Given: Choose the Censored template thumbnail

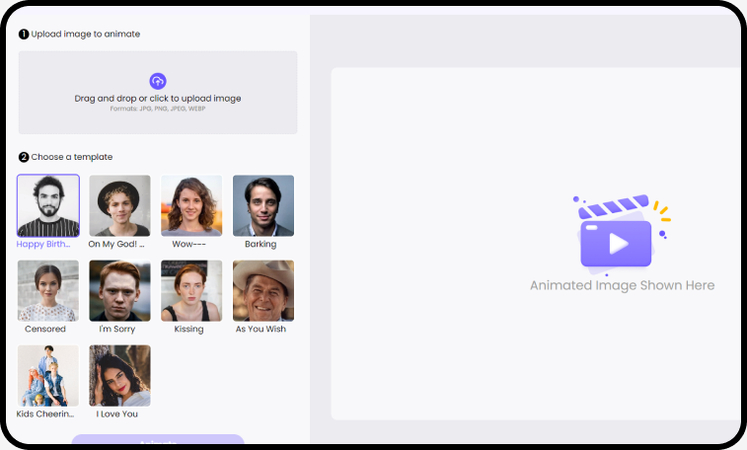Looking at the screenshot, I should pos(48,291).
